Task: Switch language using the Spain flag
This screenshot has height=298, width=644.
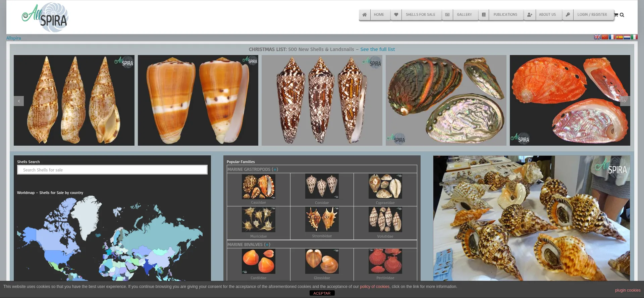Action: click(620, 37)
